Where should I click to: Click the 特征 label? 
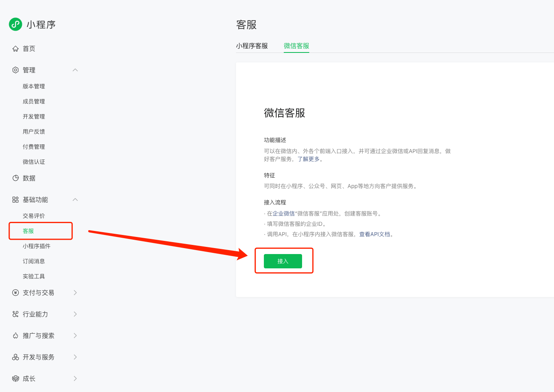(269, 175)
